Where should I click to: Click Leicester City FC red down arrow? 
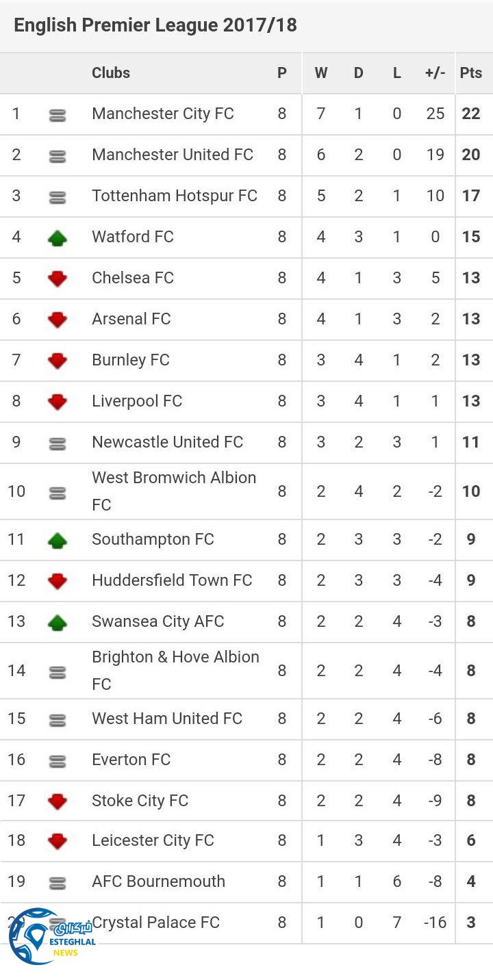click(58, 841)
